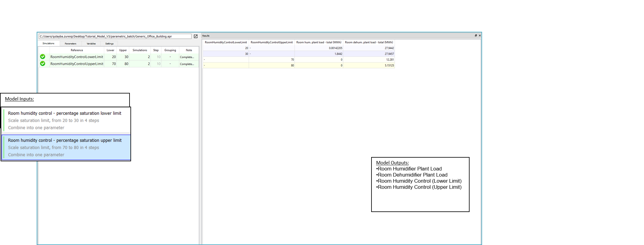This screenshot has height=245, width=644.
Task: Click the project file path input field
Action: [115, 36]
